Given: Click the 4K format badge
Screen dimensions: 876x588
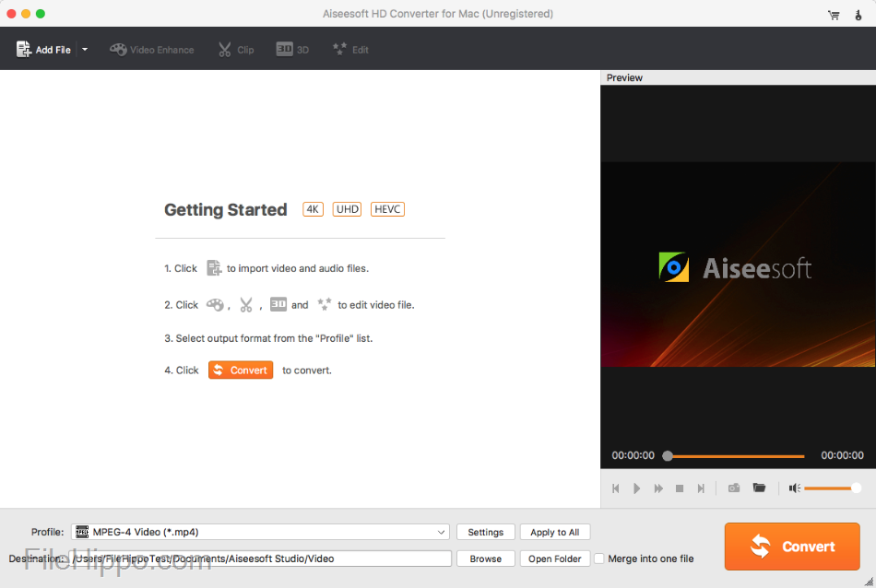Looking at the screenshot, I should (312, 208).
